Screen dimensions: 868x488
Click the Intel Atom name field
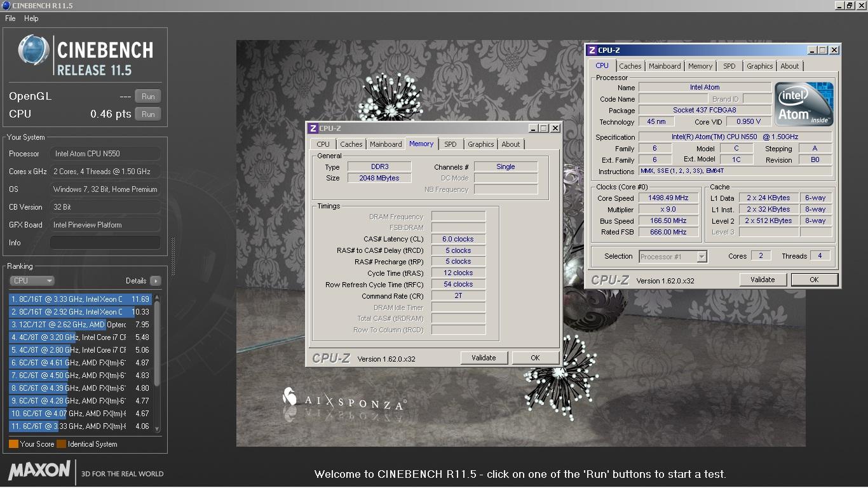coord(705,88)
